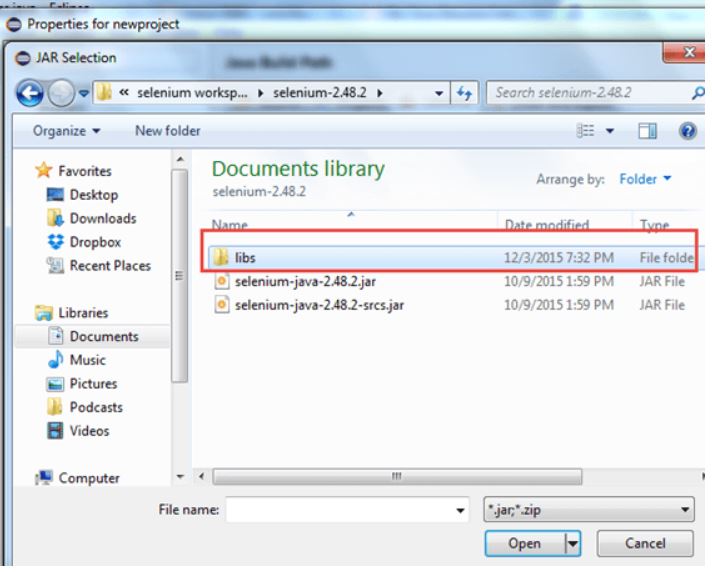Open File name history dropdown arrow
The image size is (712, 572).
coord(460,510)
